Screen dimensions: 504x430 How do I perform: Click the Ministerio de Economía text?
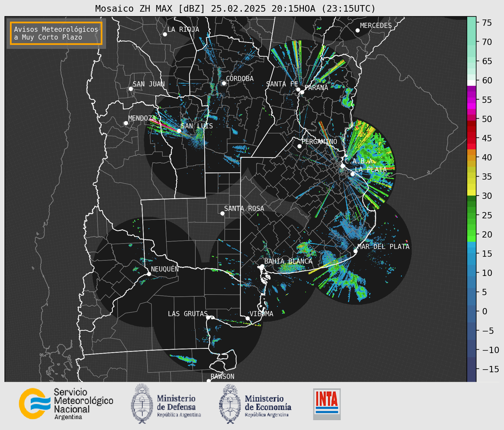tap(268, 403)
